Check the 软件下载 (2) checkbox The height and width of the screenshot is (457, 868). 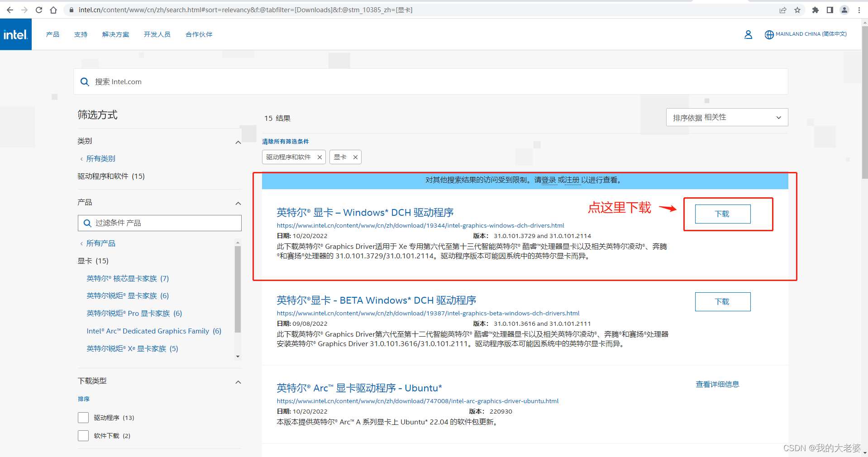point(83,436)
